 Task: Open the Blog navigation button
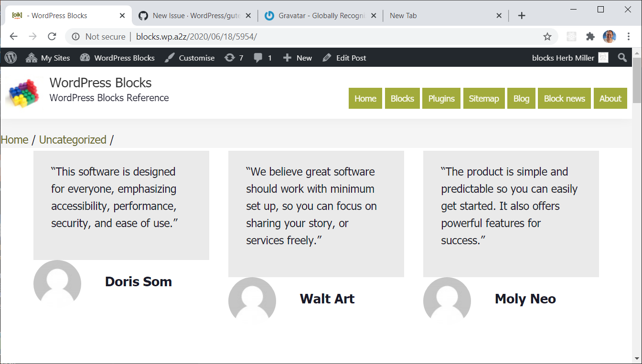click(521, 98)
